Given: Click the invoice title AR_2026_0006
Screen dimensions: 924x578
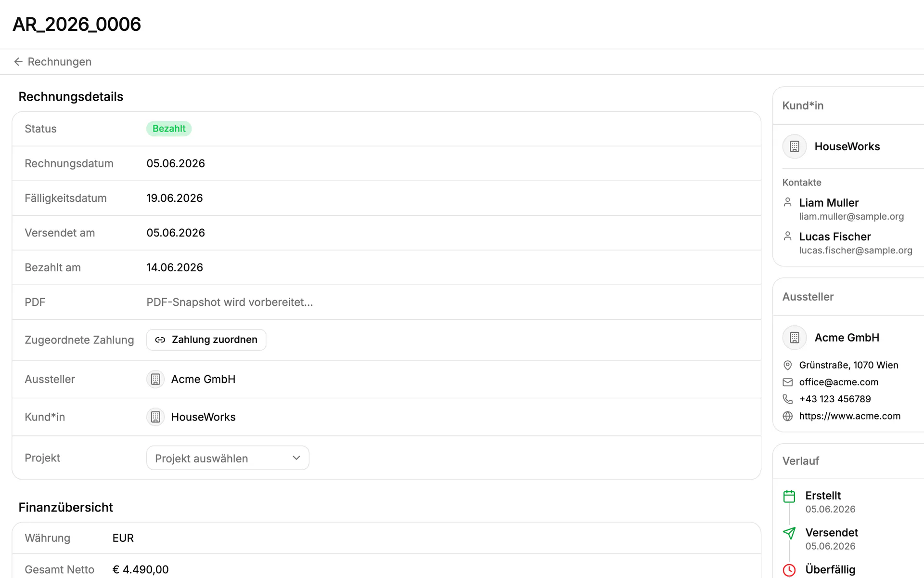Looking at the screenshot, I should (77, 24).
